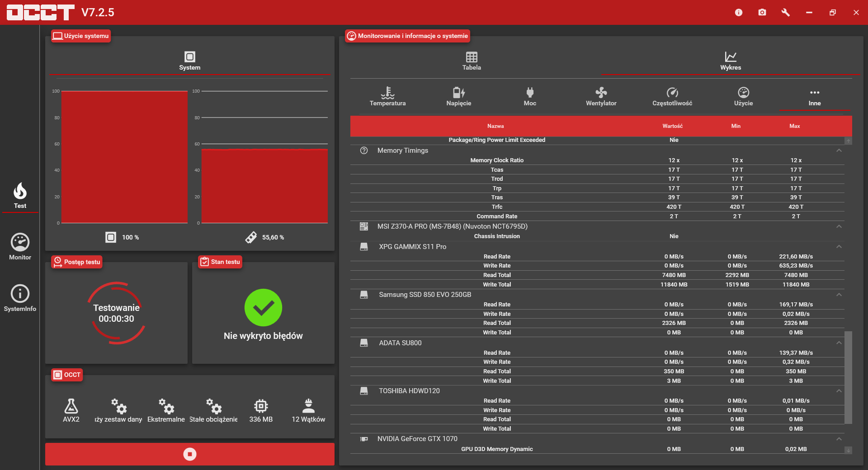The image size is (868, 470).
Task: Show the Częstotliwość sensor category
Action: (672, 97)
